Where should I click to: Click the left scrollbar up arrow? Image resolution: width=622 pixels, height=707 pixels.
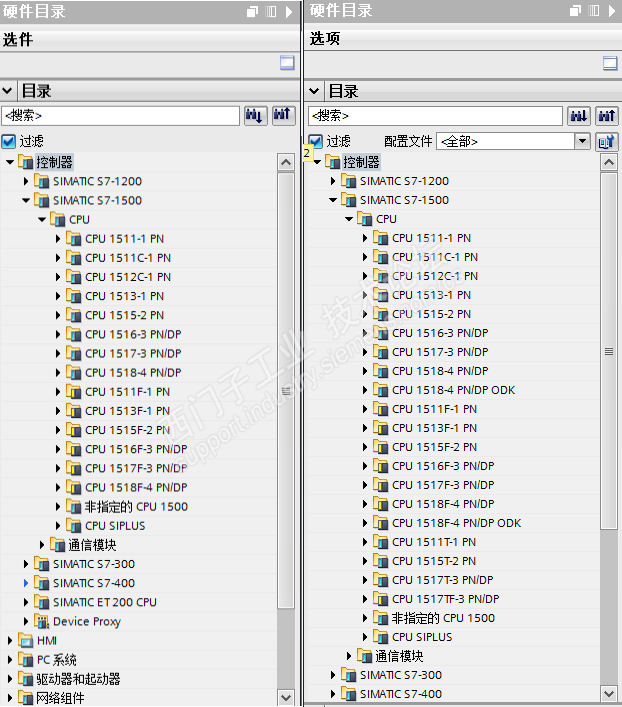pyautogui.click(x=286, y=162)
